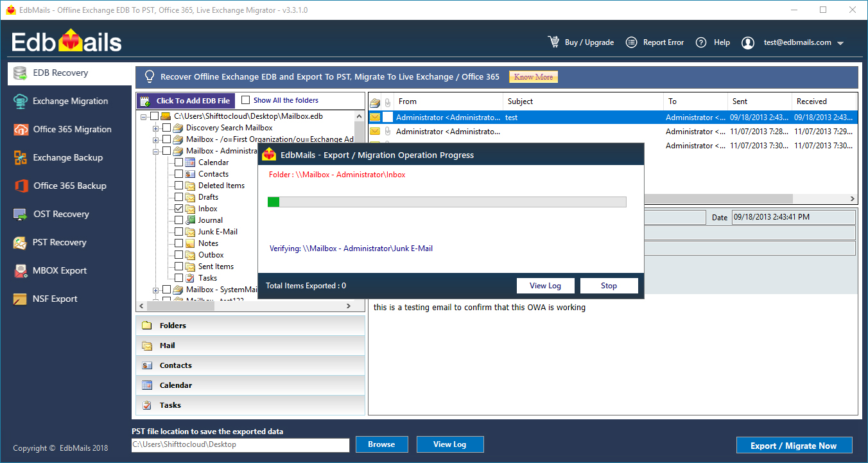This screenshot has height=463, width=868.
Task: Click the Report Error icon
Action: pyautogui.click(x=632, y=42)
